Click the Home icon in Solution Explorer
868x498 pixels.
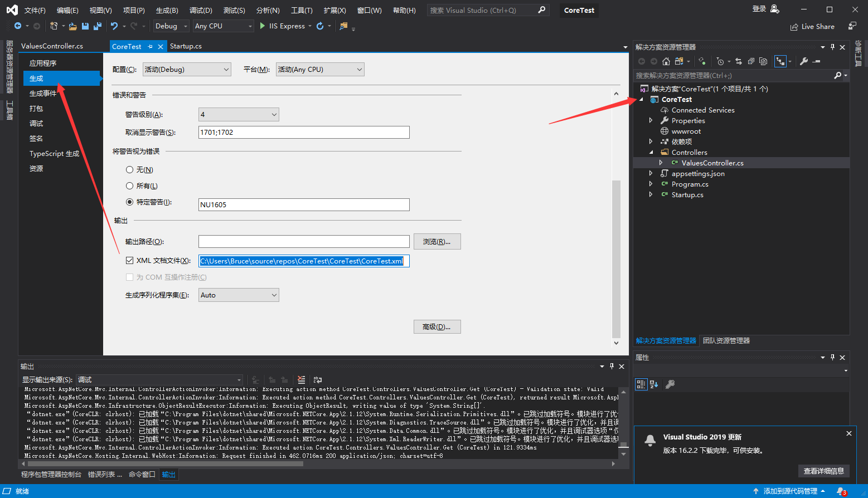(x=666, y=61)
